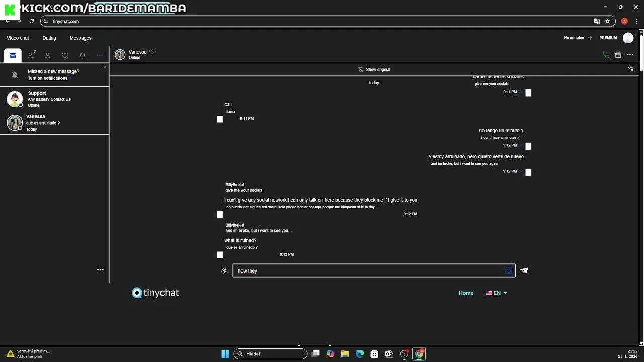Open the Chrome three-dot menu
Screen dimensions: 644x362
636,21
